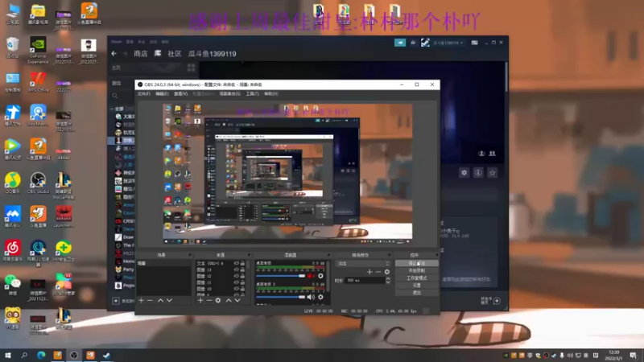Toggle lock on 图像 12 source
Image resolution: width=644 pixels, height=362 pixels.
coord(242,276)
